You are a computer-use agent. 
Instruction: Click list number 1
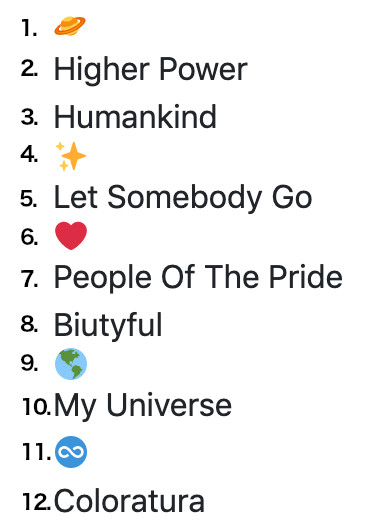pos(29,27)
